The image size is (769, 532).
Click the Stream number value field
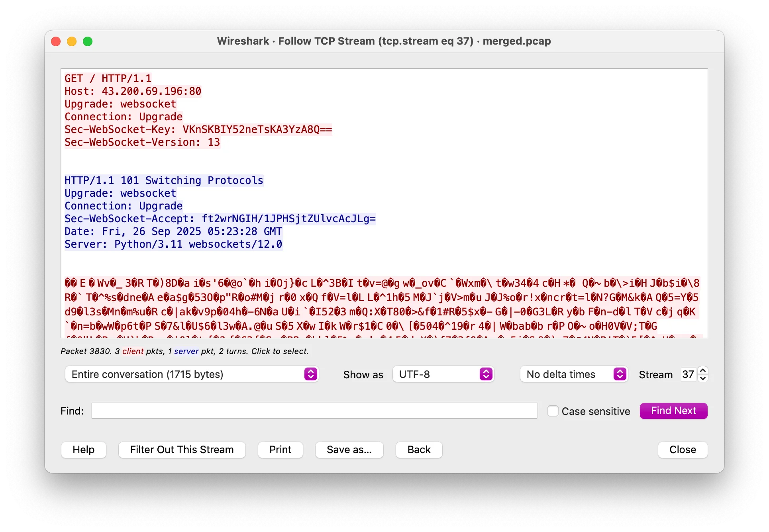tap(688, 374)
